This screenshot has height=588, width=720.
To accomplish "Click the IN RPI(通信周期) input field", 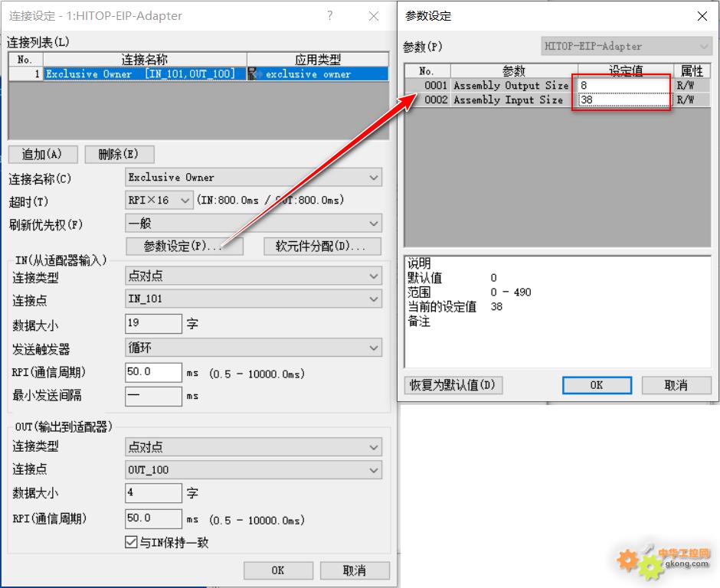I will 153,373.
